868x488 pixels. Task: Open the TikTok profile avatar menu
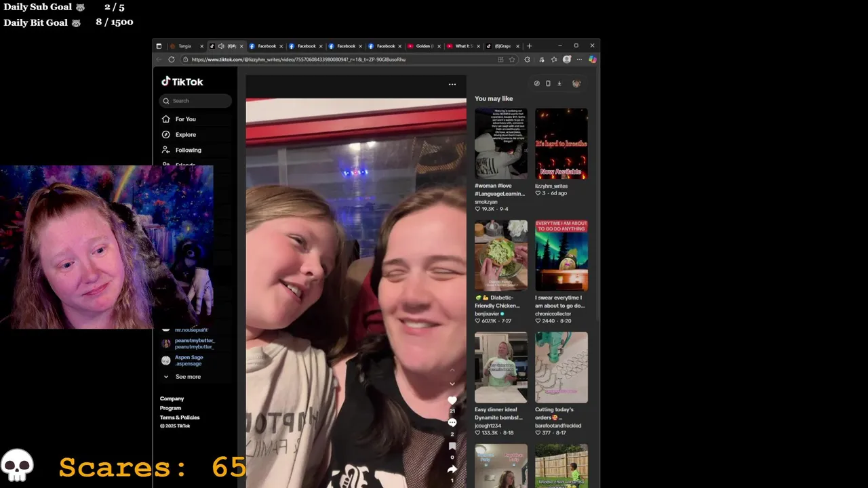pos(576,83)
